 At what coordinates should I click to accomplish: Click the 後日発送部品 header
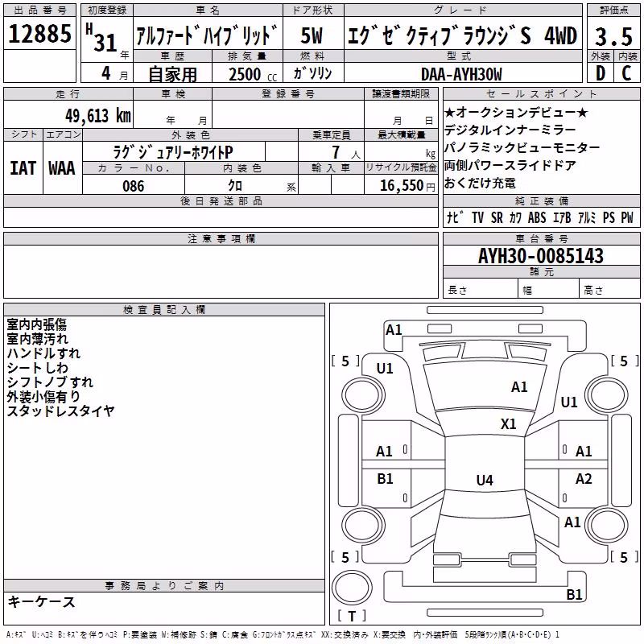tap(221, 200)
